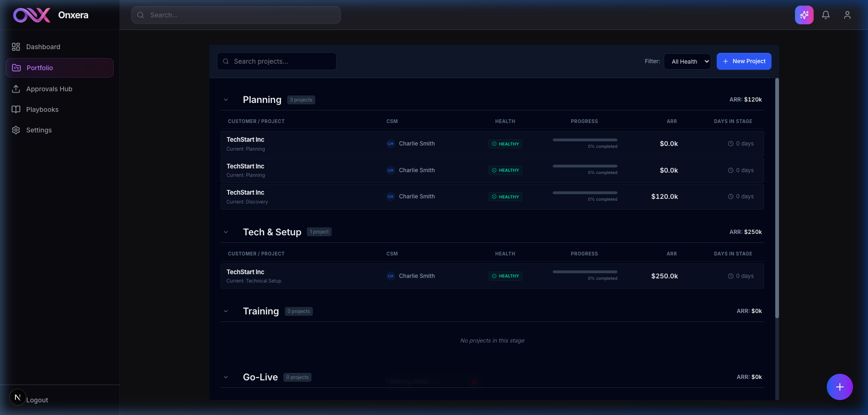Click the 1 project count badge

coord(319,232)
